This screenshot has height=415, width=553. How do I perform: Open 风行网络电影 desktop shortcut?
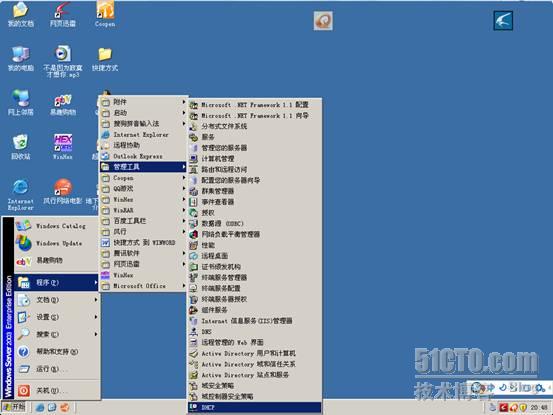point(62,192)
